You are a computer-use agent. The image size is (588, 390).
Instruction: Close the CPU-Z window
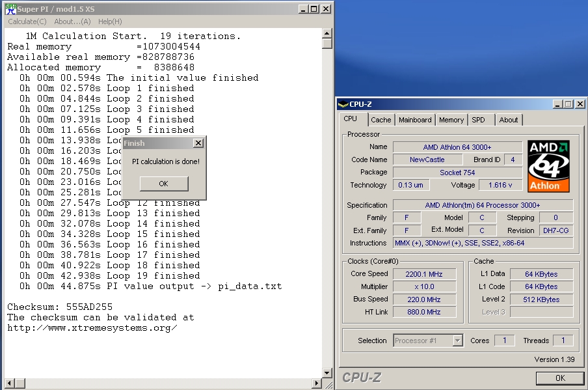580,104
